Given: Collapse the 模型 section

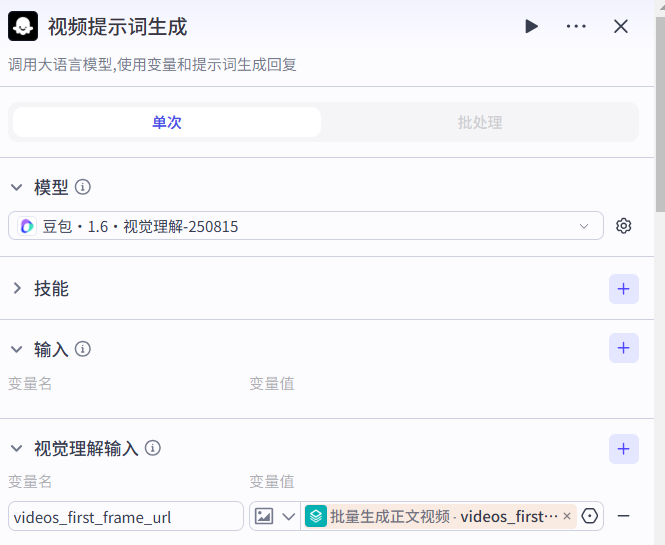Looking at the screenshot, I should (17, 187).
